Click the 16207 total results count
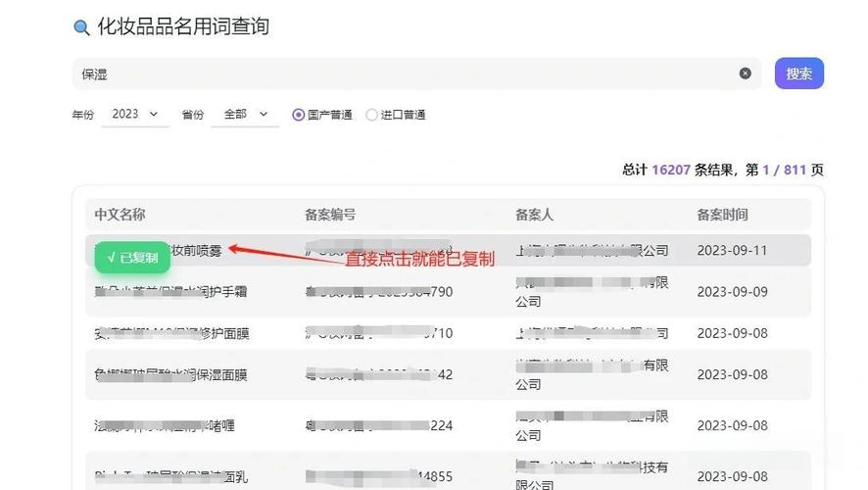The height and width of the screenshot is (490, 868). pyautogui.click(x=671, y=170)
